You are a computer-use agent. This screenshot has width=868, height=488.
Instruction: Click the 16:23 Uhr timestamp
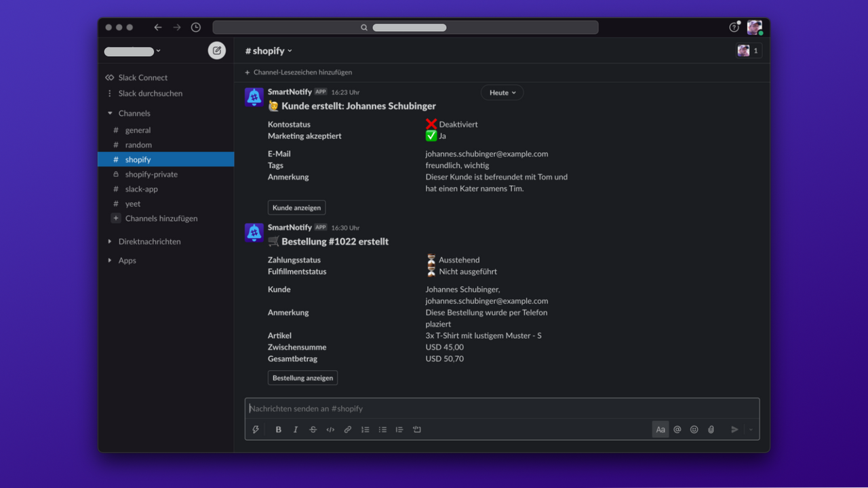click(345, 92)
